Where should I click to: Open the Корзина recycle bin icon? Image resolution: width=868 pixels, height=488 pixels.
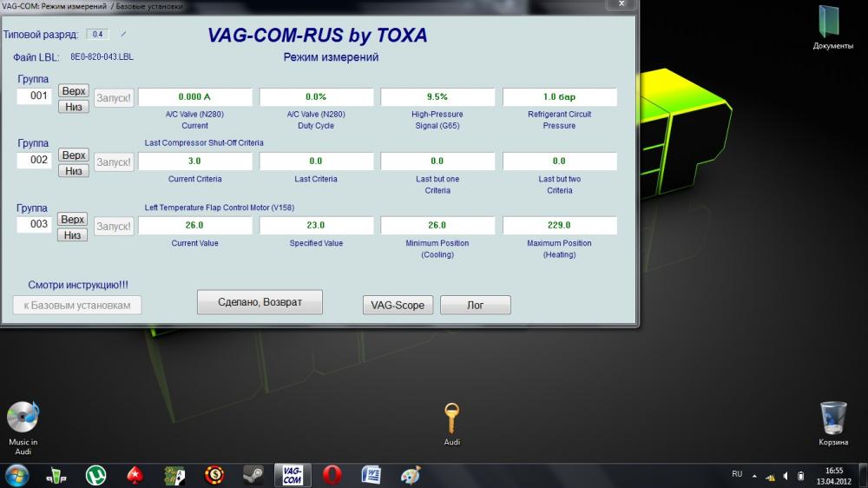click(x=833, y=421)
